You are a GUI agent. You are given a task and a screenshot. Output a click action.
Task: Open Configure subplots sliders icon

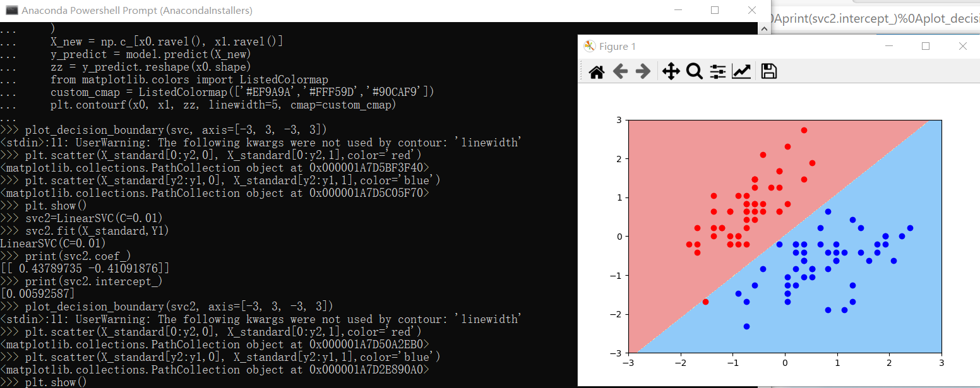718,72
